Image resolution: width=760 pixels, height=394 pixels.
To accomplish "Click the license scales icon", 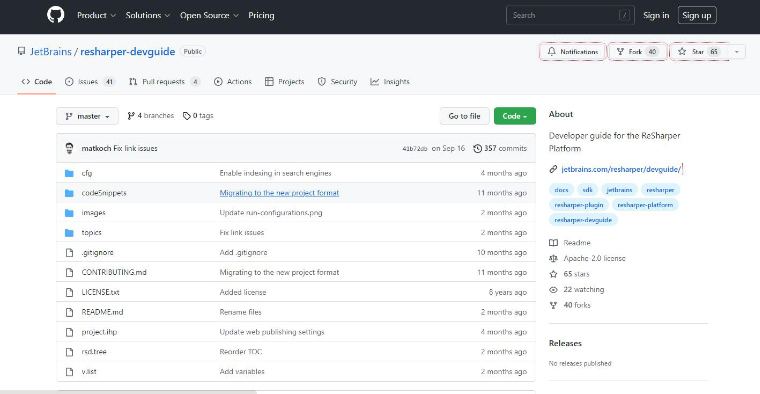I will point(553,258).
